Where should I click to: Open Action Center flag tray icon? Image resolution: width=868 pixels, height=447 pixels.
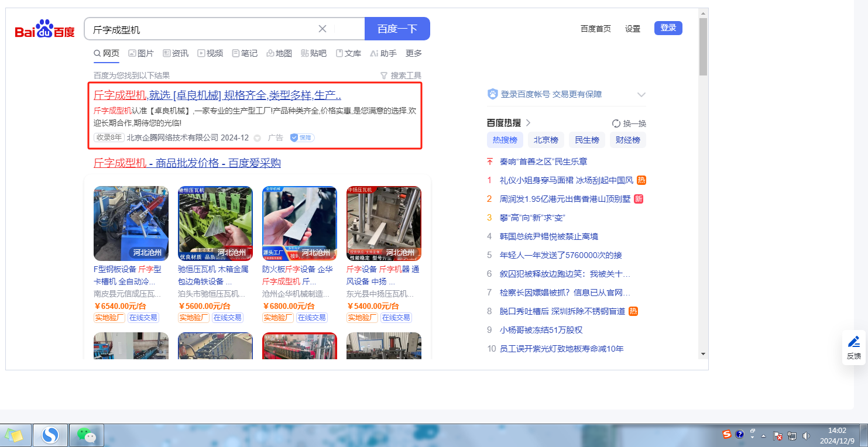778,436
